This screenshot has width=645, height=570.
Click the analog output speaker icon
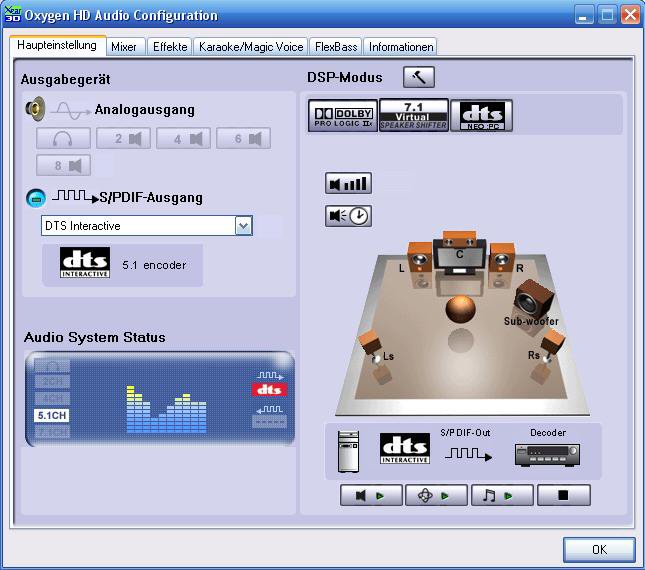pyautogui.click(x=35, y=109)
